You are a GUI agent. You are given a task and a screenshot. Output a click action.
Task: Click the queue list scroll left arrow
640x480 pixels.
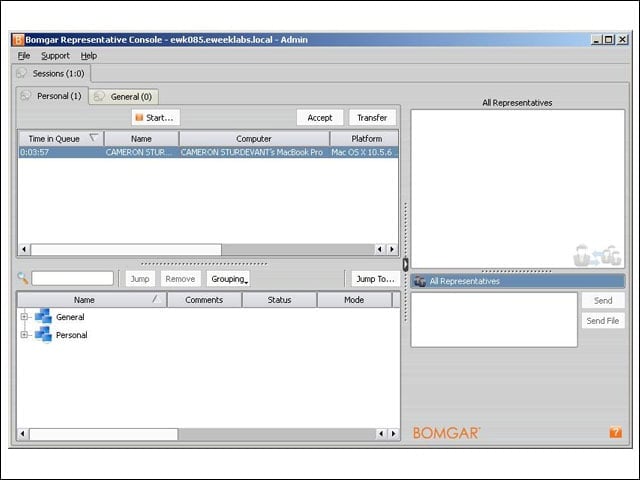click(x=24, y=249)
